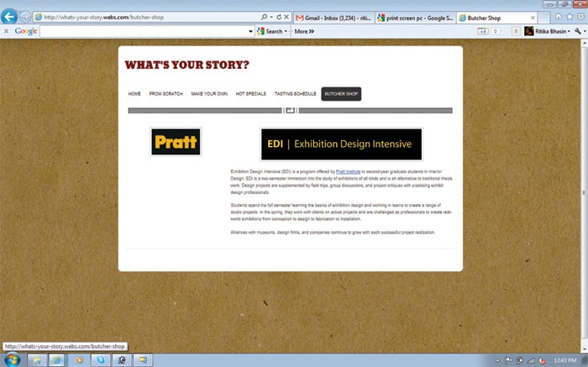Open the Google search box history dropdown
588x367 pixels.
pyautogui.click(x=250, y=31)
